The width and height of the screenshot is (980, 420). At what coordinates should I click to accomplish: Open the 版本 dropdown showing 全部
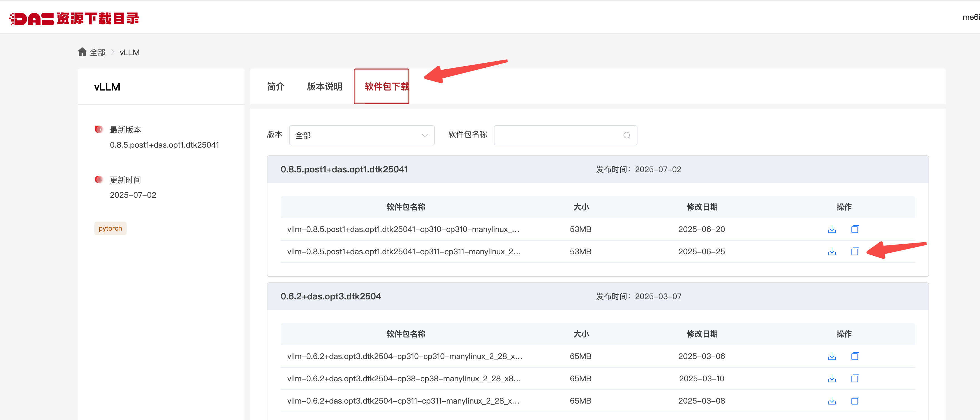362,135
